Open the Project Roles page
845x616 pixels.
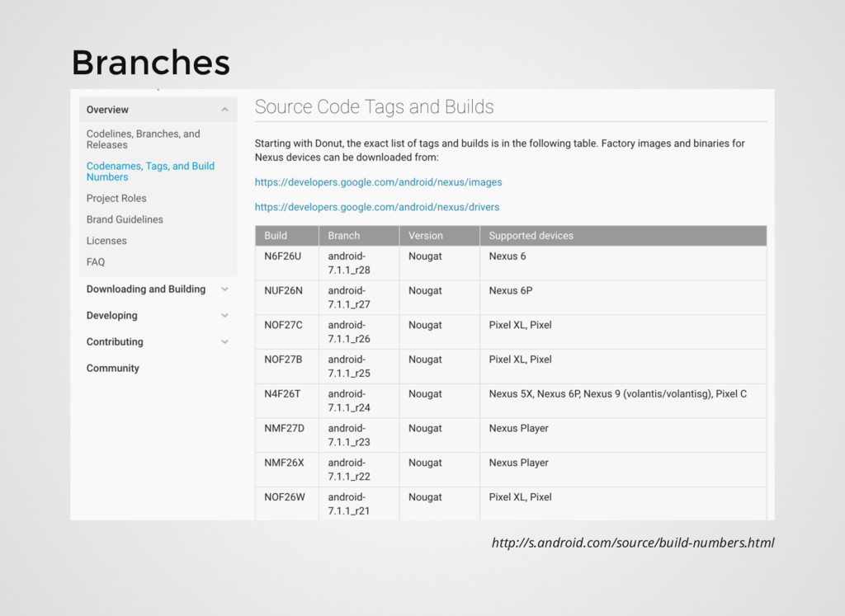(x=116, y=198)
